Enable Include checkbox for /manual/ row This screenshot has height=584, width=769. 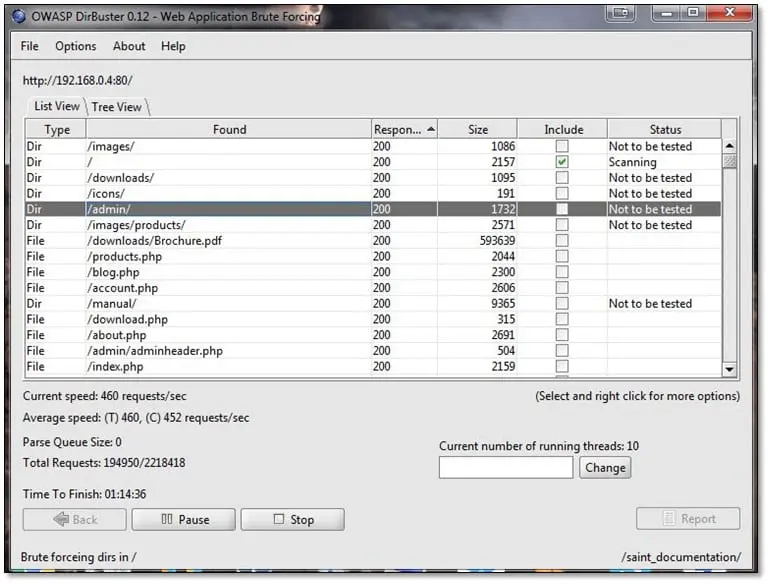562,304
